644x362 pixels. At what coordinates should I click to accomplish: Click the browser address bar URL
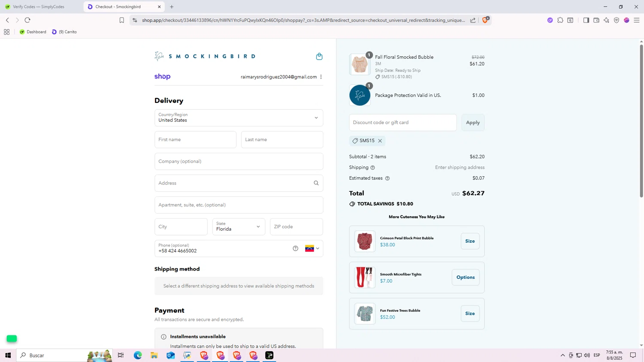(304, 20)
